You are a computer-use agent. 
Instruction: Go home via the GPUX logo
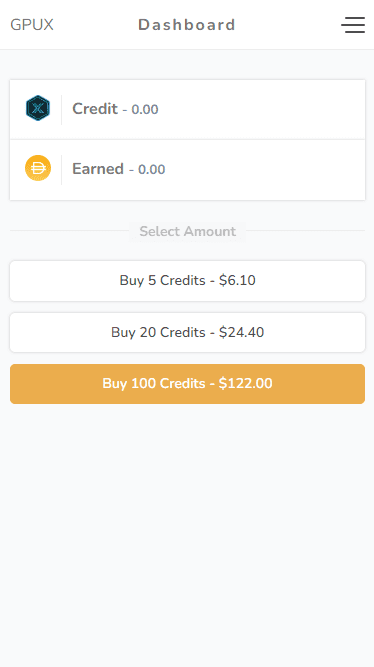[x=32, y=25]
